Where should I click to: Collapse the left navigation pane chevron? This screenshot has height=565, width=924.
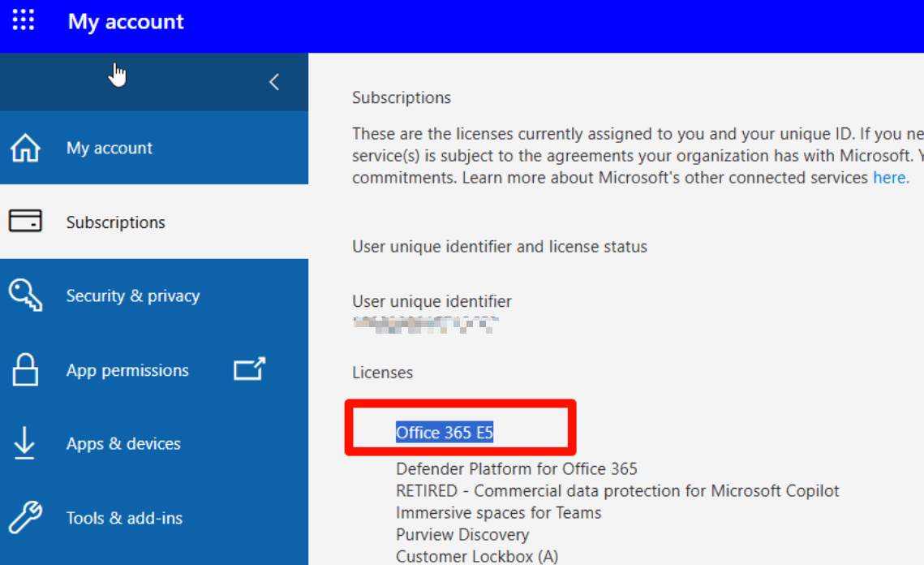point(274,82)
